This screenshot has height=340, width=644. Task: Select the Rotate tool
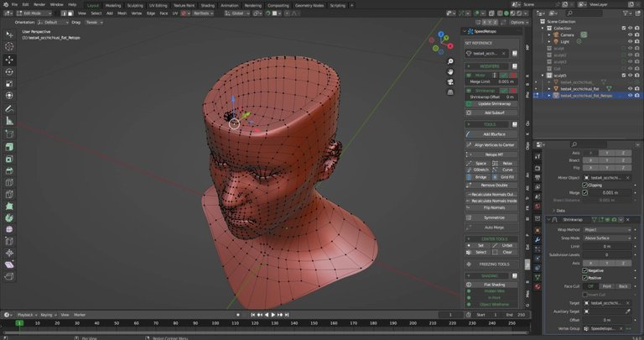coord(9,71)
